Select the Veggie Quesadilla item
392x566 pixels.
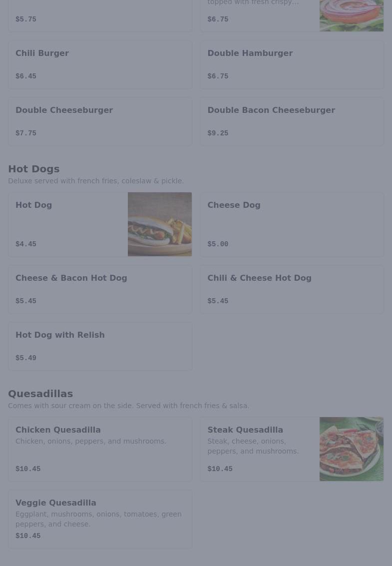pyautogui.click(x=100, y=519)
